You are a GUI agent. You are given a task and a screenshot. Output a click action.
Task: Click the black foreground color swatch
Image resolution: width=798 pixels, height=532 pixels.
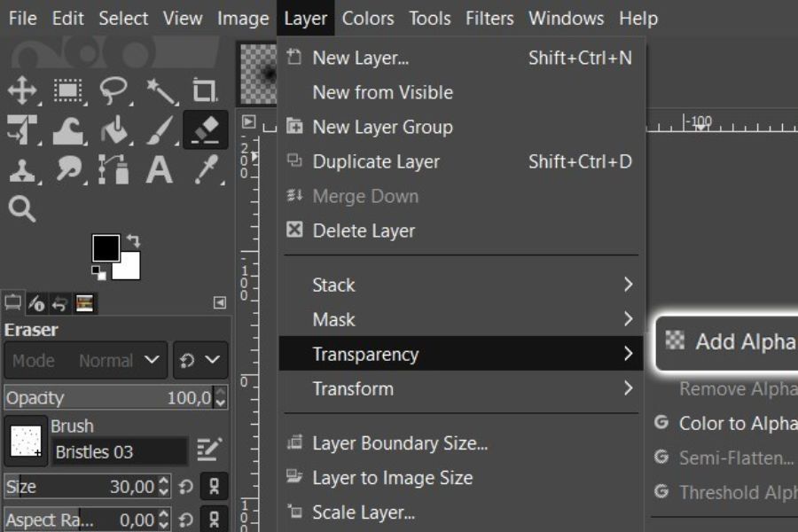pos(106,248)
